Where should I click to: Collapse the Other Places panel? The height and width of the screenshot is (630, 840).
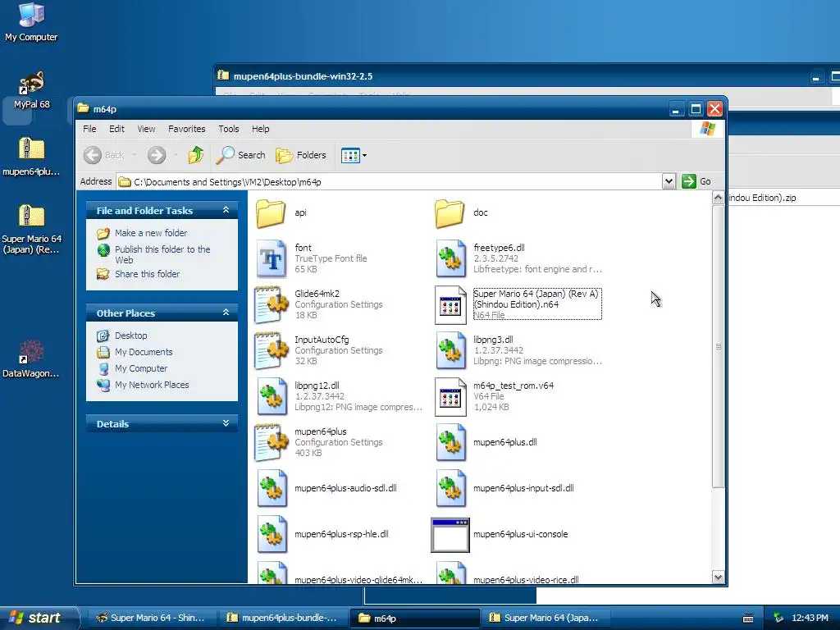[x=226, y=313]
